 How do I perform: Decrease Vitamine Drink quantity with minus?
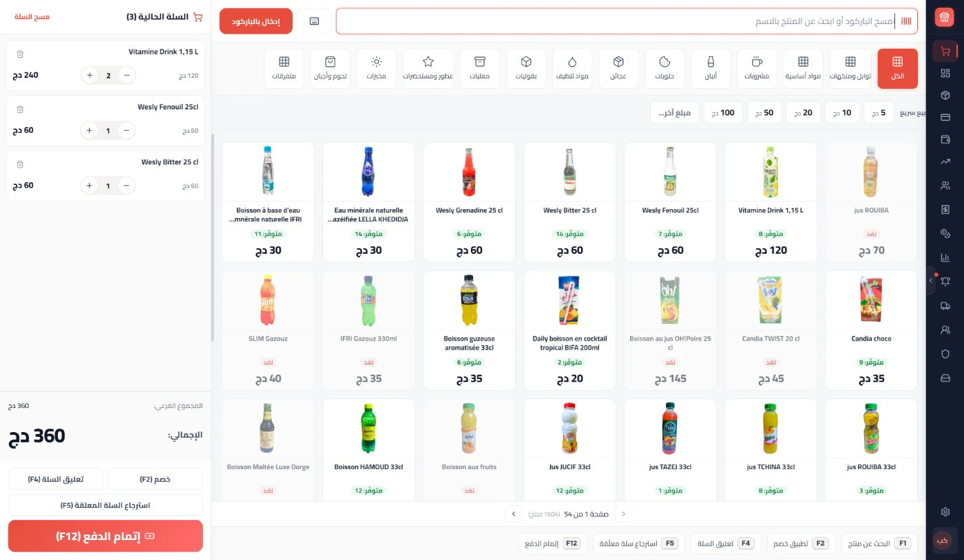point(127,75)
